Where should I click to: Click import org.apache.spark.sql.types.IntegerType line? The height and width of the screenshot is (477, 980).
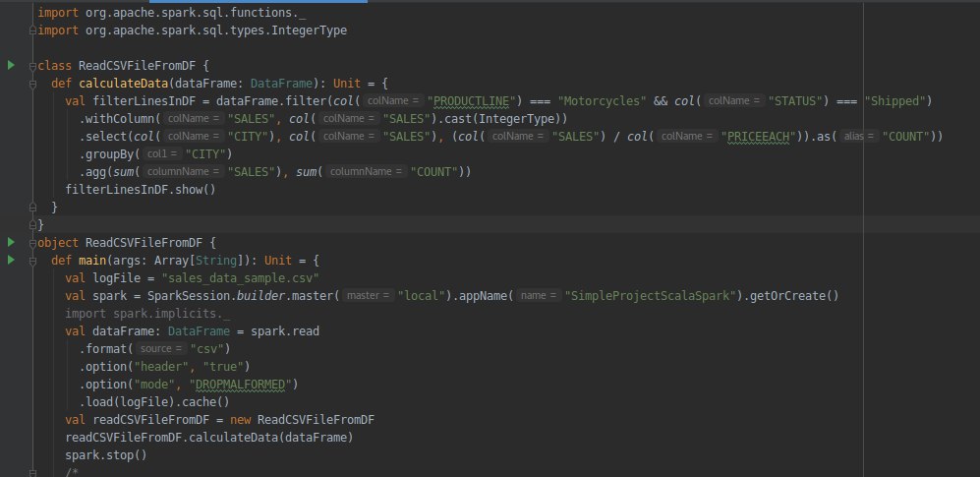(x=192, y=30)
